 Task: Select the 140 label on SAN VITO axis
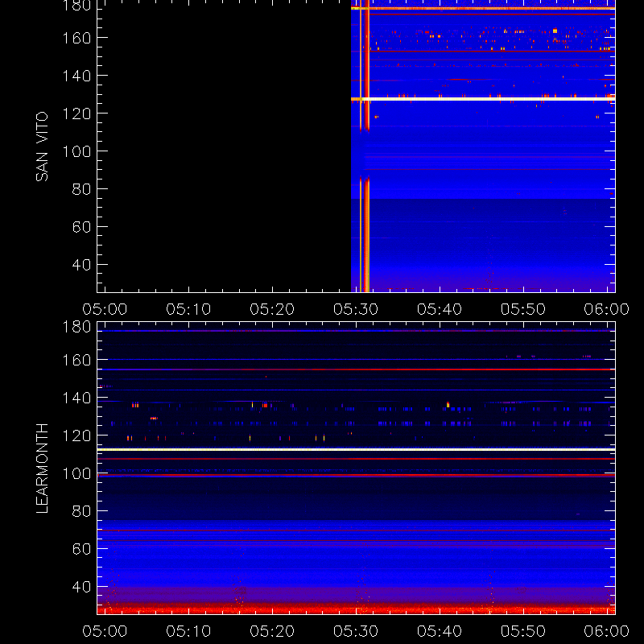76,76
